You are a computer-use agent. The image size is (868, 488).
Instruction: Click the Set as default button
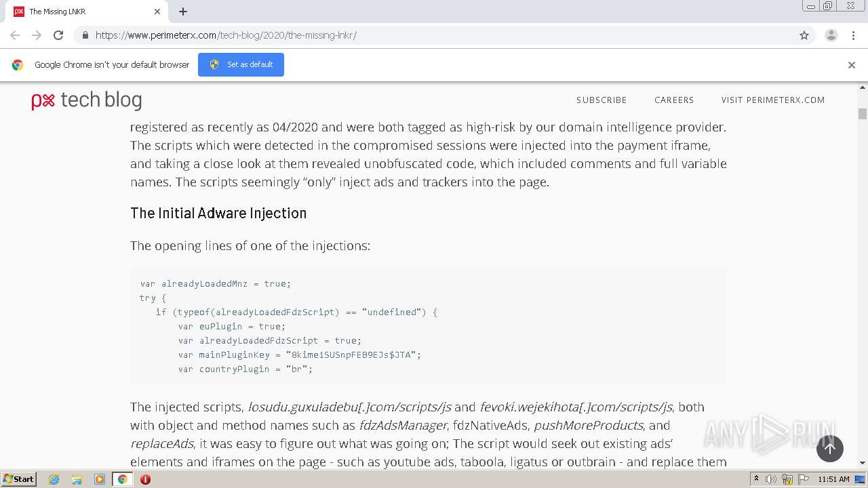click(241, 65)
